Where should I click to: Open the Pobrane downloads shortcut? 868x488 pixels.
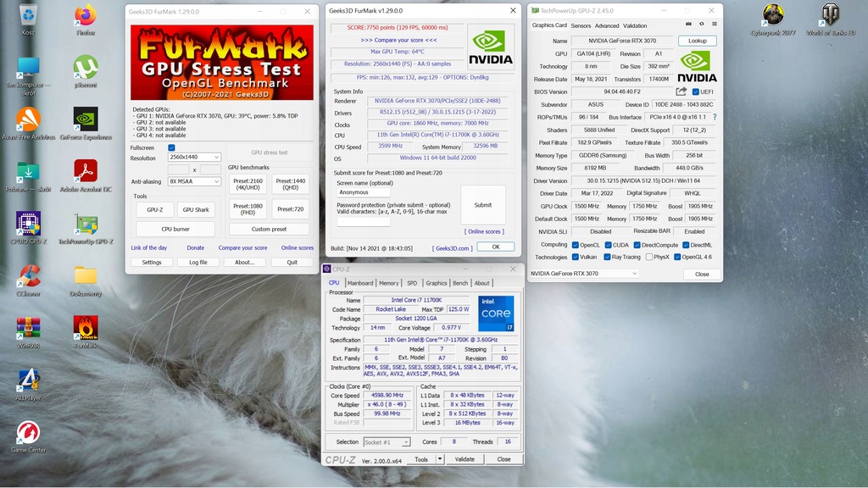[x=28, y=171]
